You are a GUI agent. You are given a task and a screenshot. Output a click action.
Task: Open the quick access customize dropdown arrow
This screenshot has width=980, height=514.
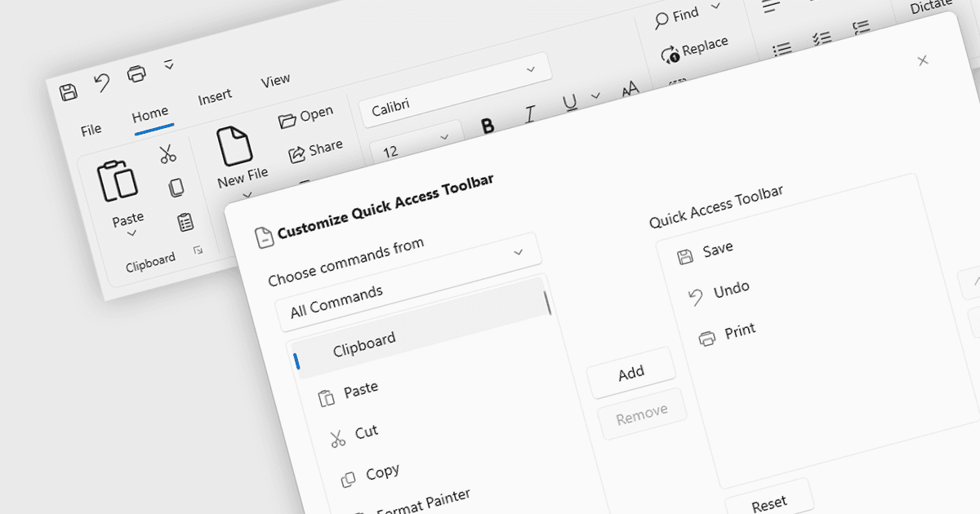tap(169, 64)
